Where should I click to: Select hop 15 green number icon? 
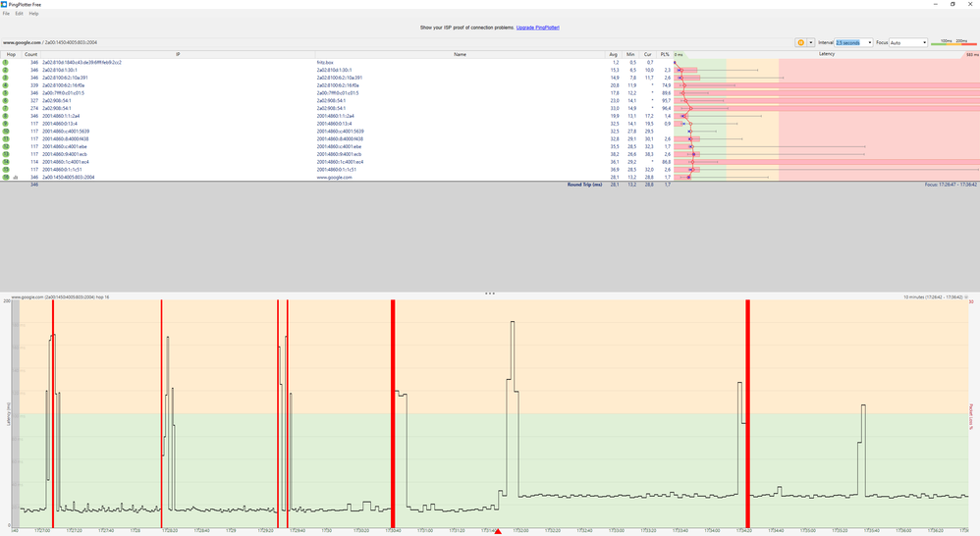coord(6,169)
